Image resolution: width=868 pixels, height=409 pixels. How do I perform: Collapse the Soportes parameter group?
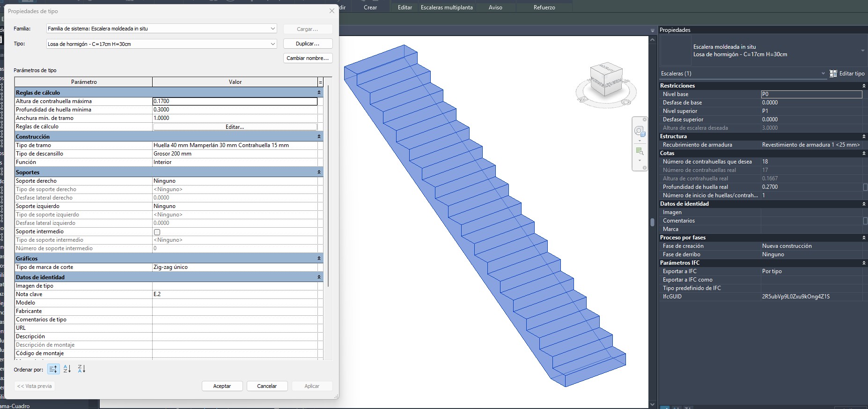319,172
